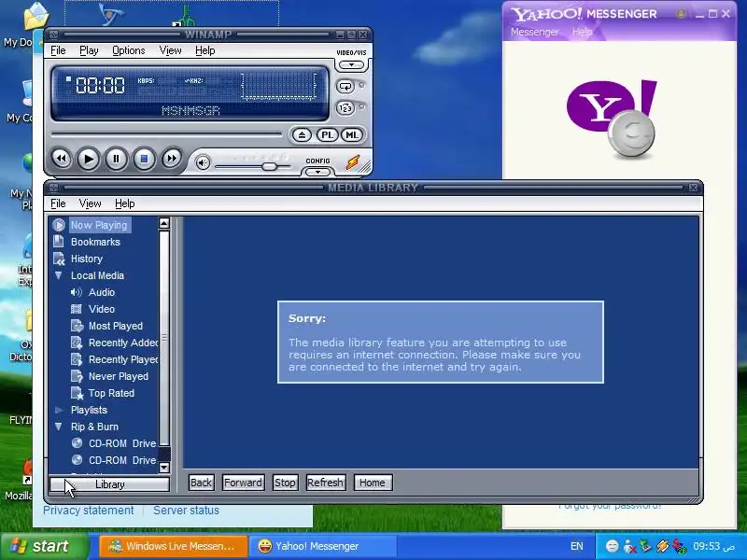Screen dimensions: 747x560
Task: Open the Winamp lightning bolt icon
Action: 353,162
